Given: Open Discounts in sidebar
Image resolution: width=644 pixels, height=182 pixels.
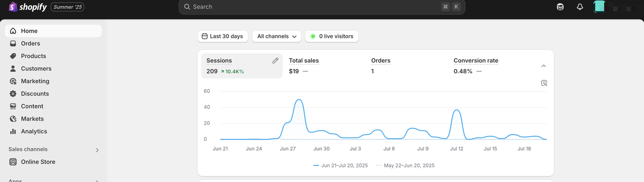Looking at the screenshot, I should [x=53, y=94].
